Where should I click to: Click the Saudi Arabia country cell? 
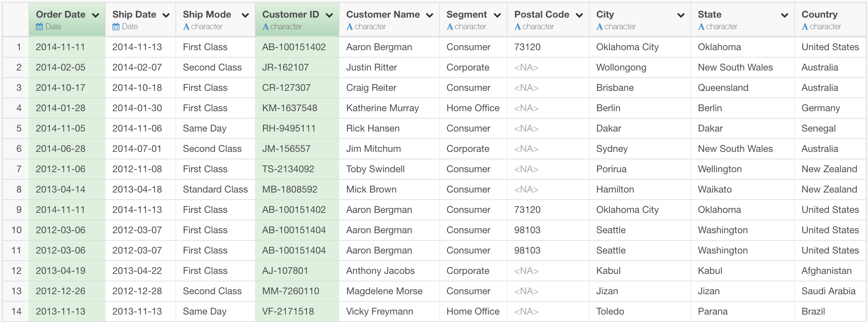click(x=828, y=291)
